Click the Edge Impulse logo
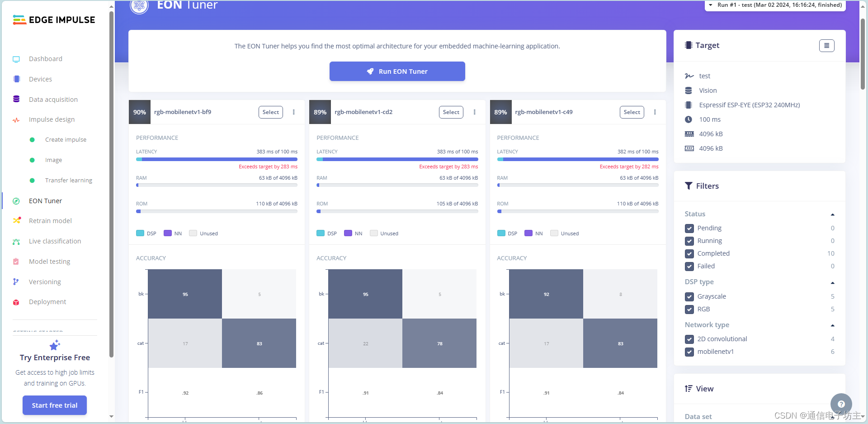This screenshot has height=424, width=868. point(54,20)
